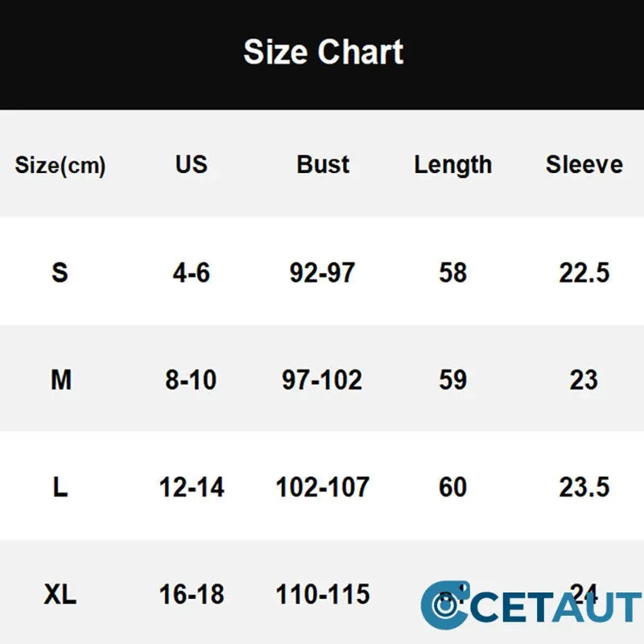Click the sleeve value 22.5
This screenshot has width=644, height=644.
click(584, 272)
